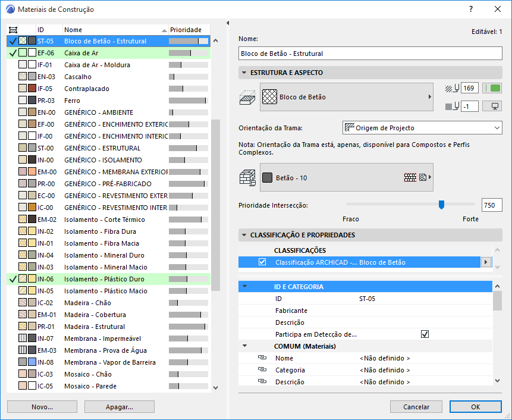Uncheck the Classificação ARCHICAD checkbox

[262, 262]
